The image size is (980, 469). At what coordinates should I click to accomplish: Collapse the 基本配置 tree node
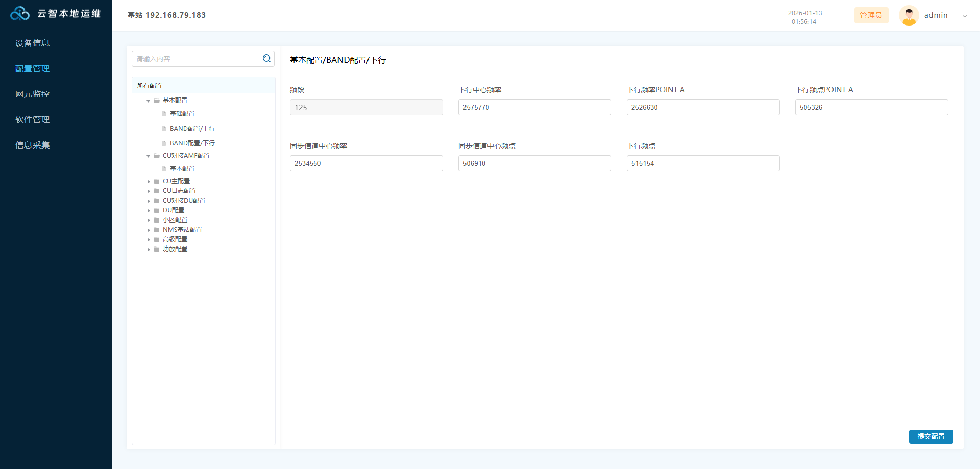click(x=149, y=101)
